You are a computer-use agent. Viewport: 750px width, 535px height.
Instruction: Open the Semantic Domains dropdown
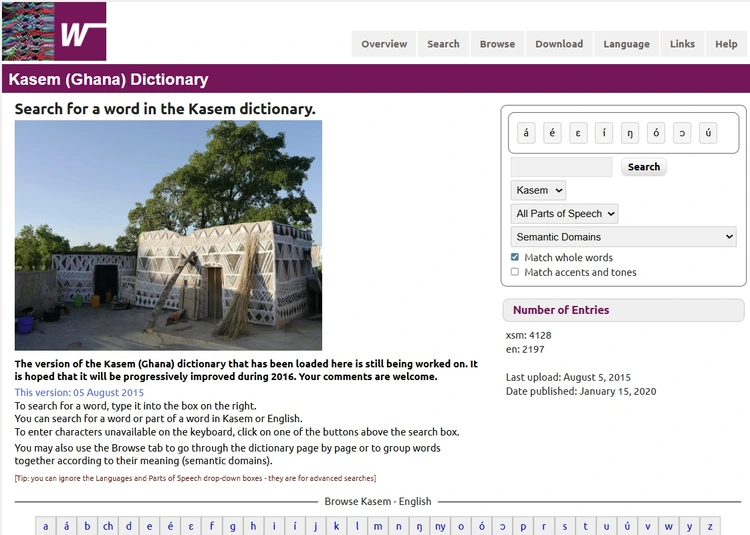tap(623, 237)
